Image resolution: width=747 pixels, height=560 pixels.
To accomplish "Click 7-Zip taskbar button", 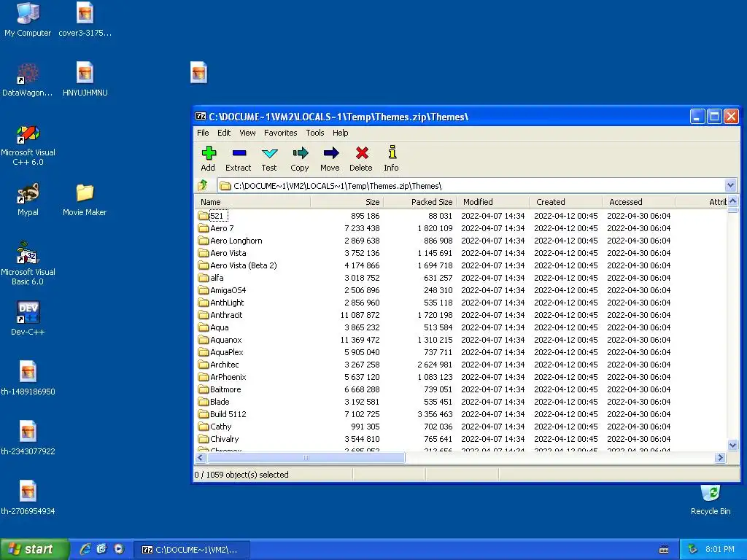I will (190, 550).
